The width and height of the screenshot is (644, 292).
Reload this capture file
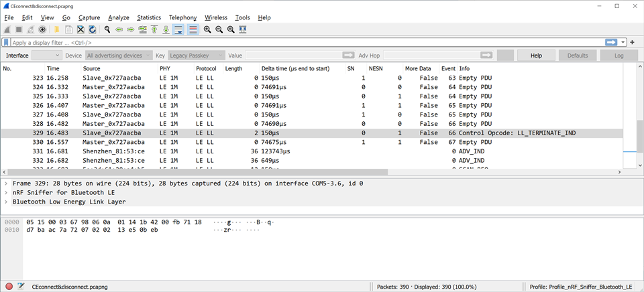tap(93, 29)
